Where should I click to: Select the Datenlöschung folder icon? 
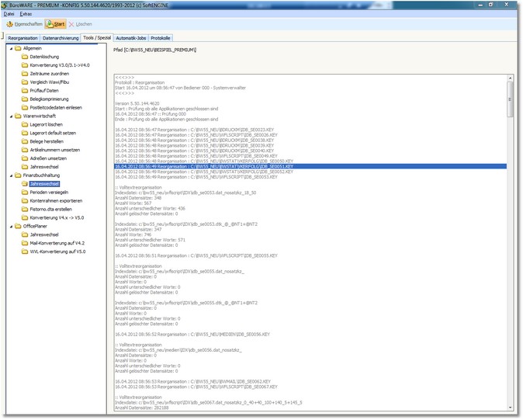[x=23, y=57]
